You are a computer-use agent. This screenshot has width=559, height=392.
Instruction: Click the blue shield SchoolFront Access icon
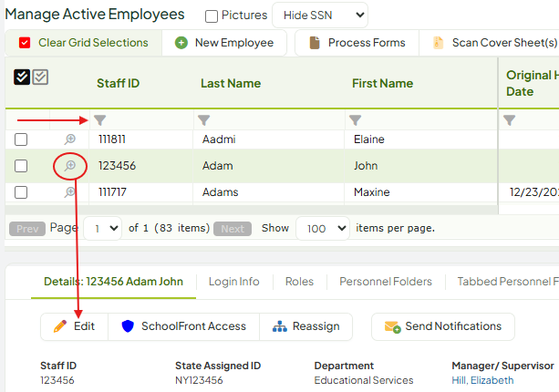point(128,326)
